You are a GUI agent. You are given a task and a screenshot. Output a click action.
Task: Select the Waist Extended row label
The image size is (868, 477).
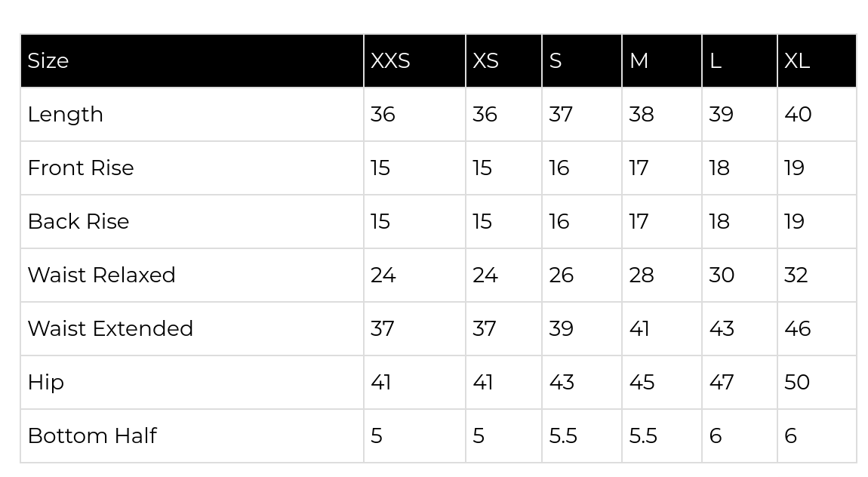coord(110,329)
